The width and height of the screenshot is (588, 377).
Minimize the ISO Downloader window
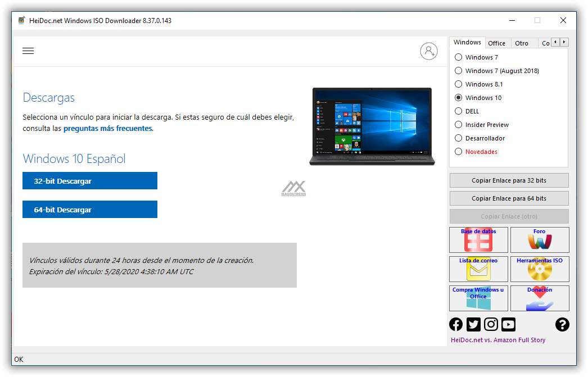pyautogui.click(x=512, y=20)
